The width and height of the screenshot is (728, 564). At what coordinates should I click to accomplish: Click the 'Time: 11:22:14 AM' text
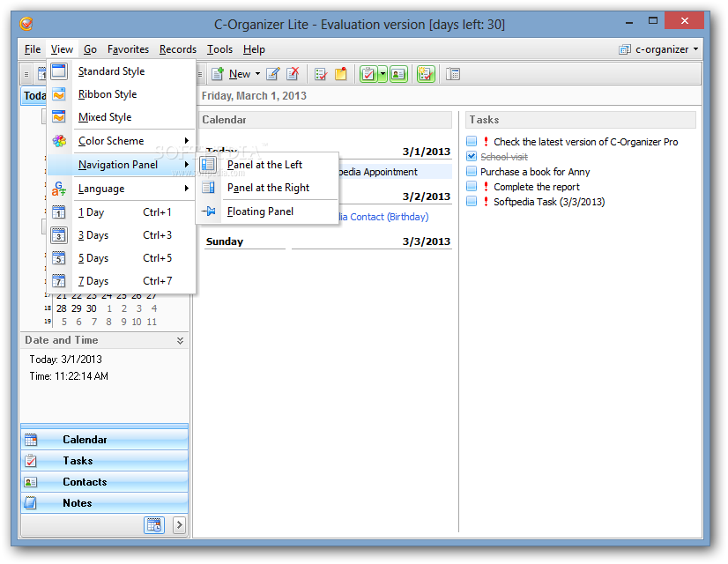[x=69, y=376]
